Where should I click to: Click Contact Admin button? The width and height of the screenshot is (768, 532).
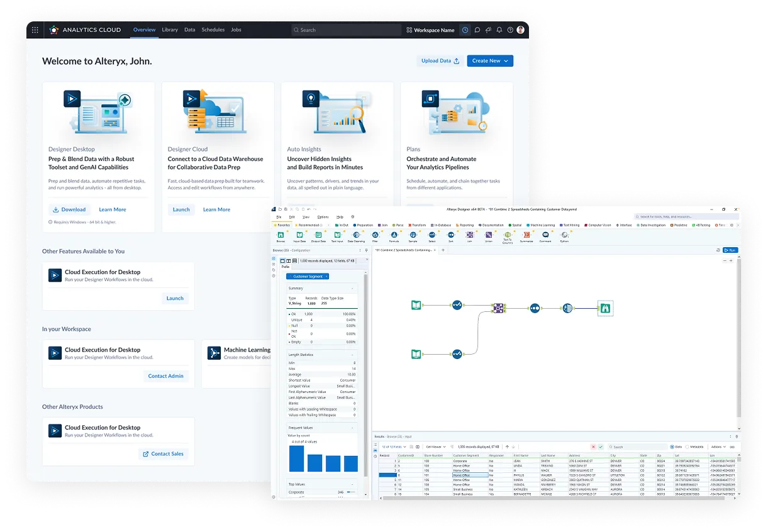pyautogui.click(x=165, y=376)
